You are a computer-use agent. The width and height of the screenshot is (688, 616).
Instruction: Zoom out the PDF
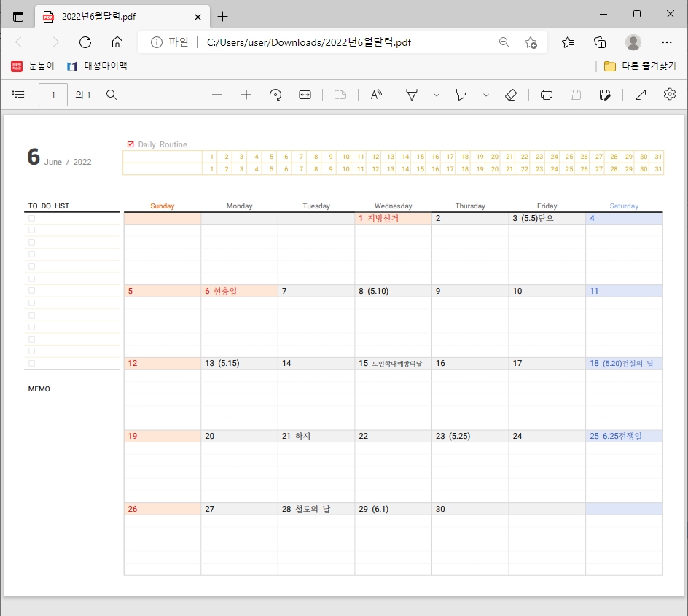(x=217, y=95)
